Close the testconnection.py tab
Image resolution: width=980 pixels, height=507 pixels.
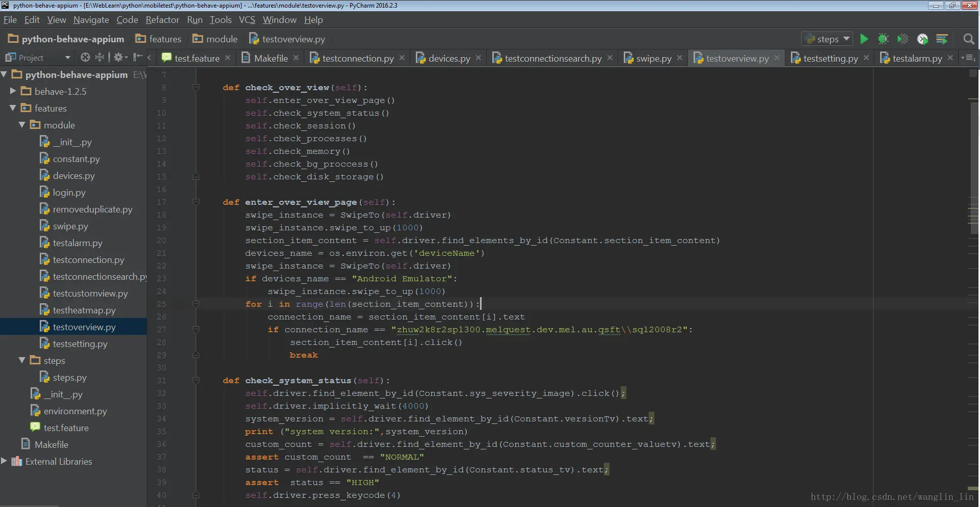402,58
